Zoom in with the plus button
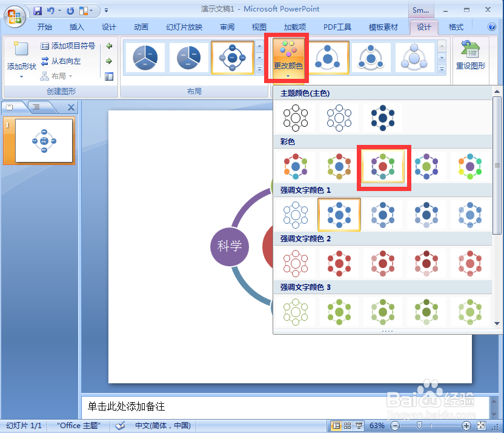Screen dimensions: 504x433 coord(466,426)
